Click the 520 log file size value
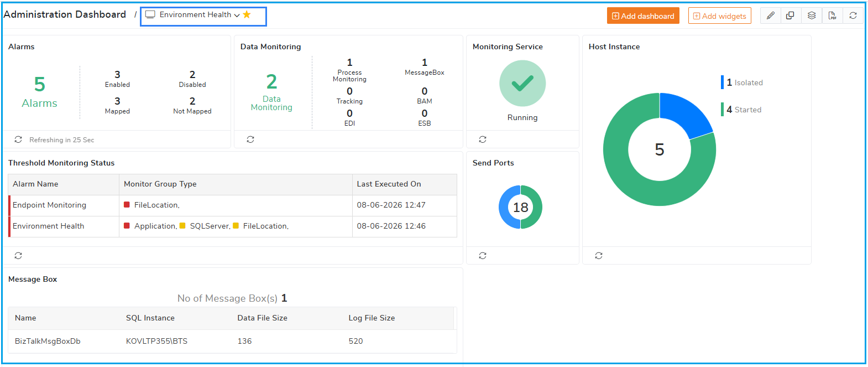 (355, 341)
